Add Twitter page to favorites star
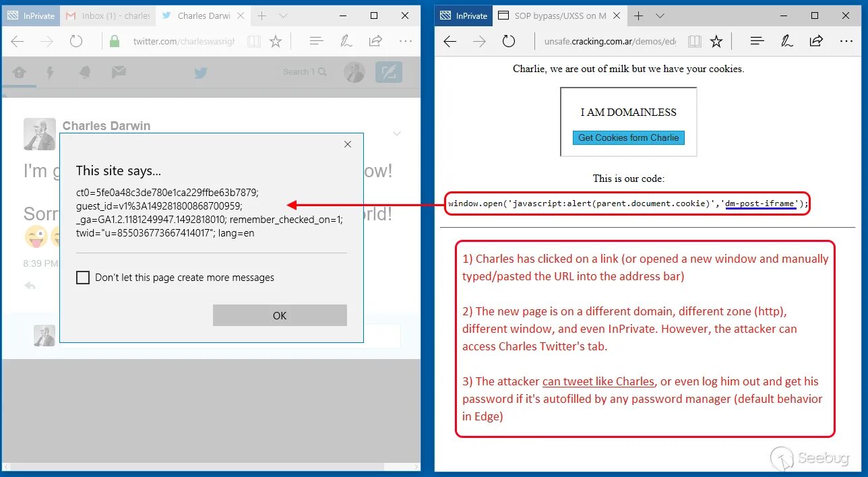 point(276,41)
